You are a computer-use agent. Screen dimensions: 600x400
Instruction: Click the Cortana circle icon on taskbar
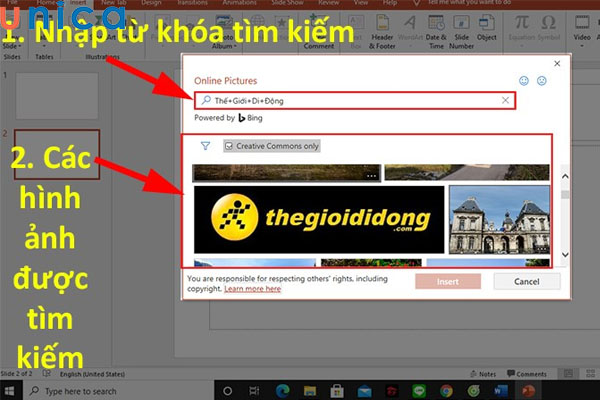click(227, 391)
